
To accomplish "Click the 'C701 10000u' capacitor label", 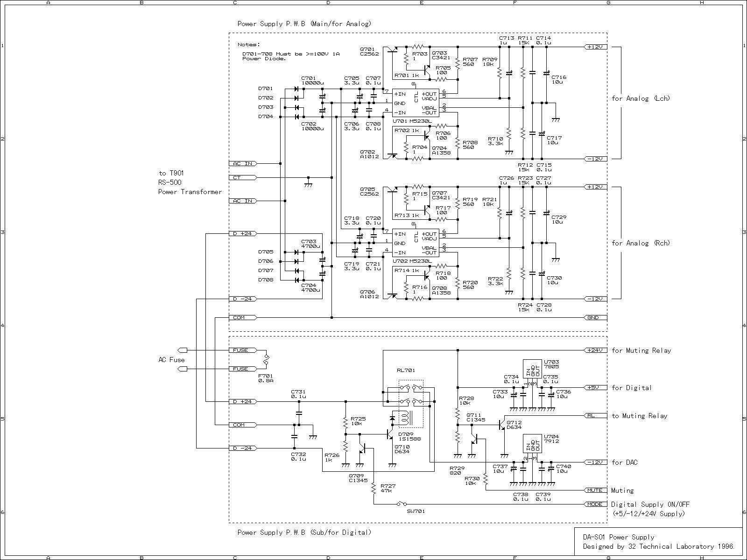I will click(x=312, y=80).
